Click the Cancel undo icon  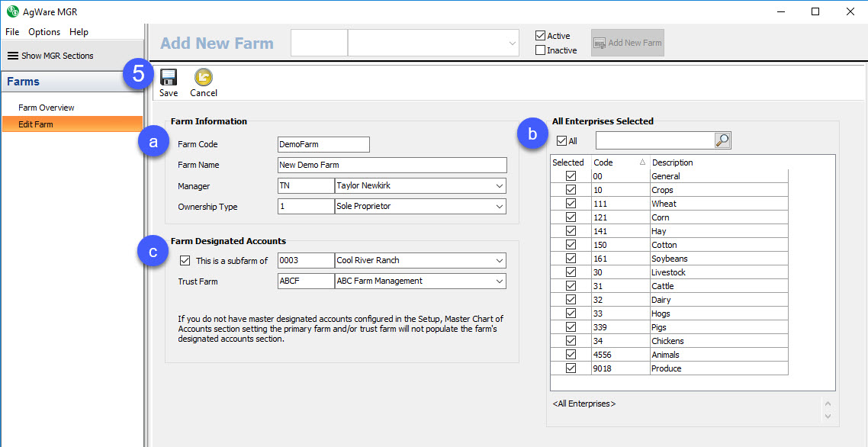click(204, 78)
